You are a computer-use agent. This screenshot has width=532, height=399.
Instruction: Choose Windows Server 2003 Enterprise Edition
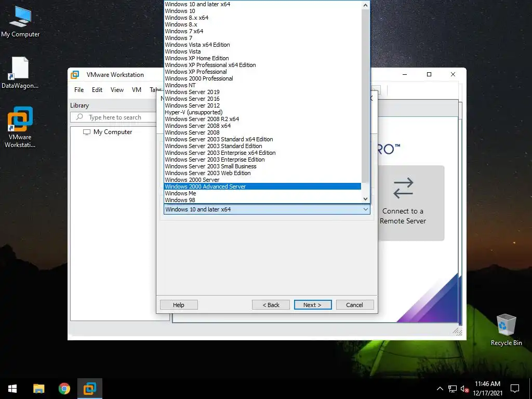coord(262,159)
